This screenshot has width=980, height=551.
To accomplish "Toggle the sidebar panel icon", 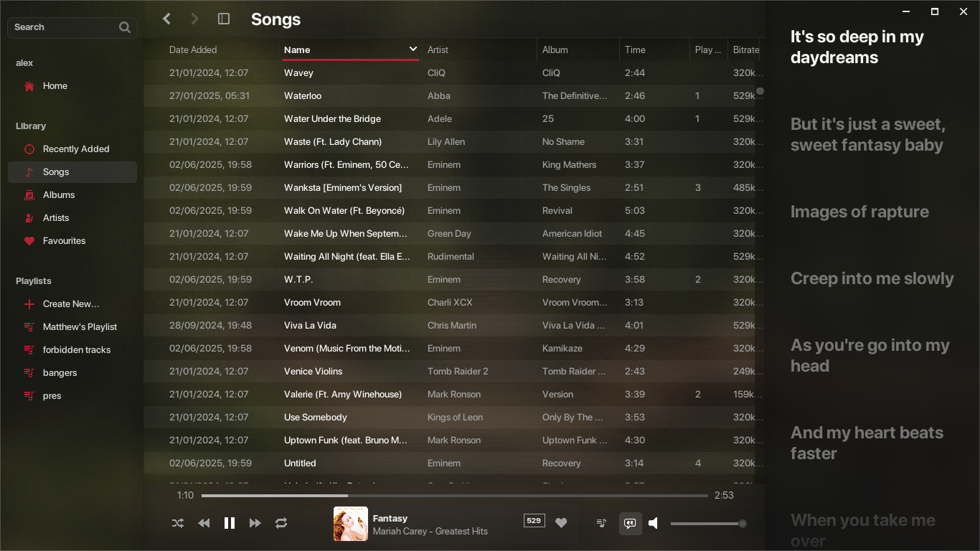I will (224, 19).
